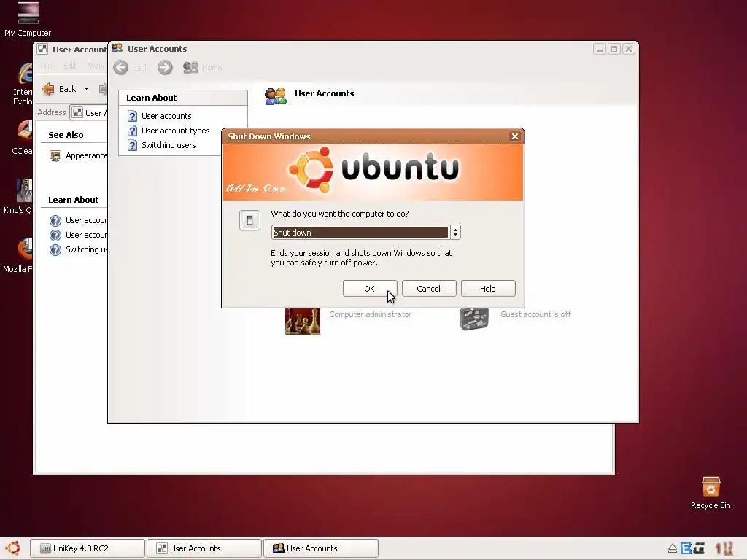Click Home icon in front User Accounts window
The width and height of the screenshot is (747, 560).
(x=190, y=68)
